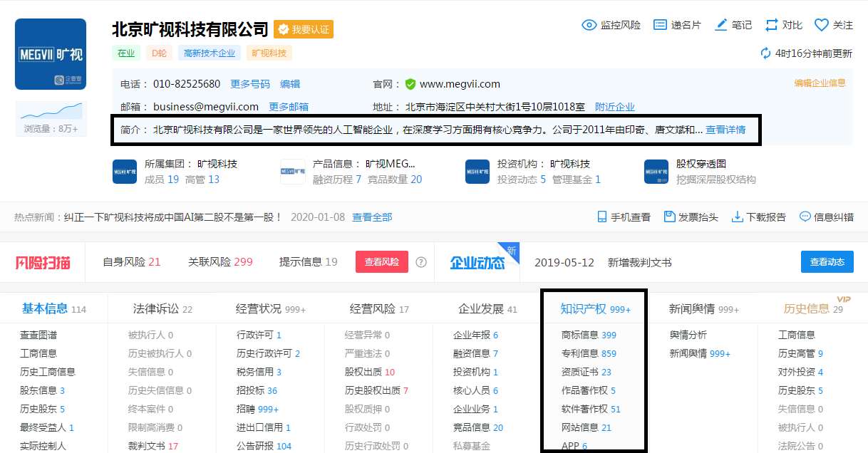Click the 股权穿透图 logo icon
This screenshot has height=453, width=868.
[x=656, y=172]
